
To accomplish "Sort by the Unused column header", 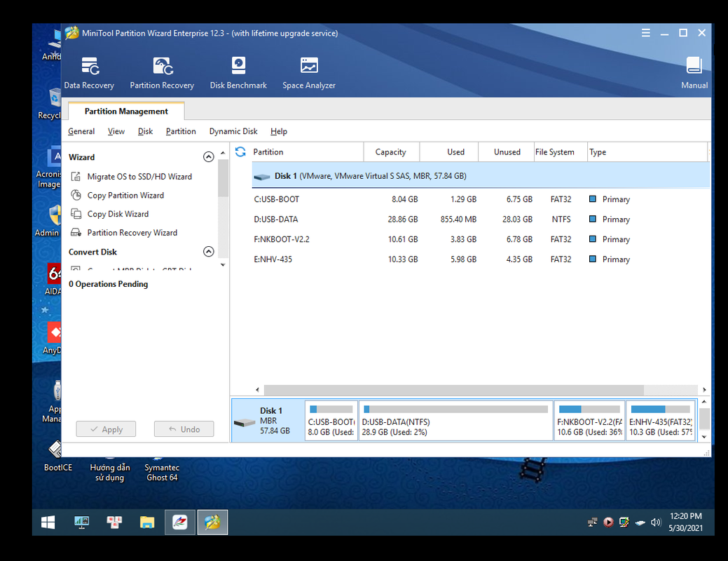I will tap(506, 152).
